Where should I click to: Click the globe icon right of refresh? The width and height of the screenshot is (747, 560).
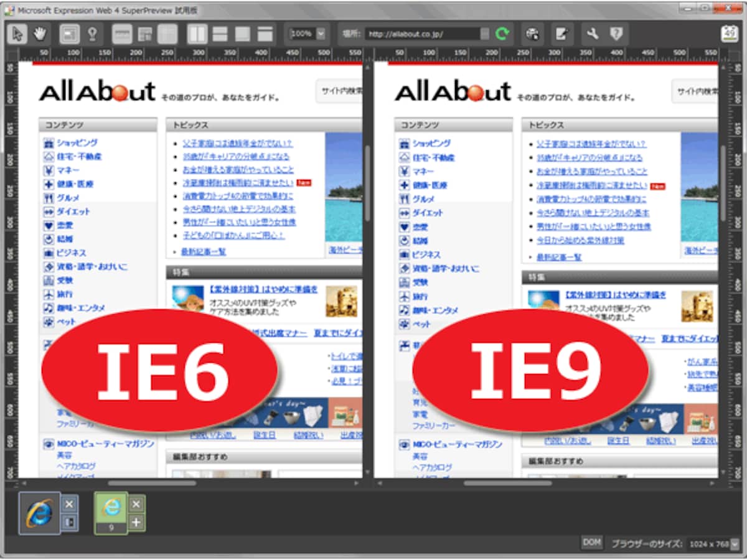click(532, 34)
